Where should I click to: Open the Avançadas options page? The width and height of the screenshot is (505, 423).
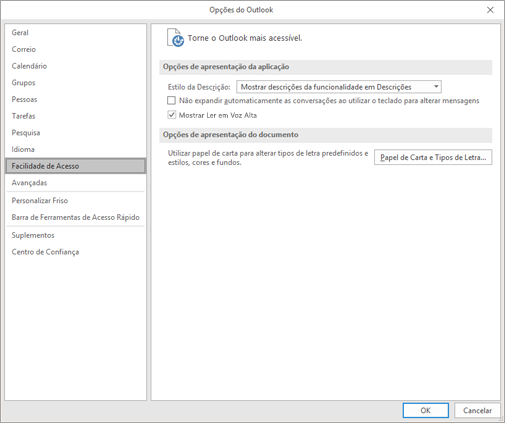(75, 183)
